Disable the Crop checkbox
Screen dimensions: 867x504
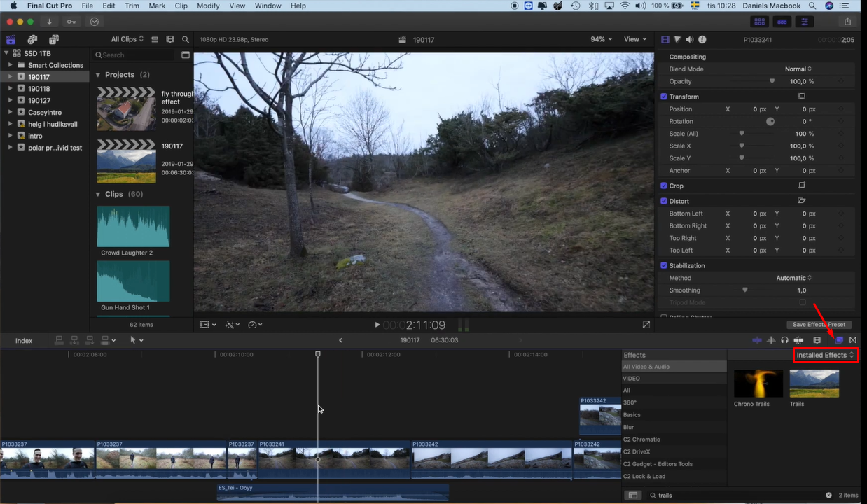click(664, 185)
